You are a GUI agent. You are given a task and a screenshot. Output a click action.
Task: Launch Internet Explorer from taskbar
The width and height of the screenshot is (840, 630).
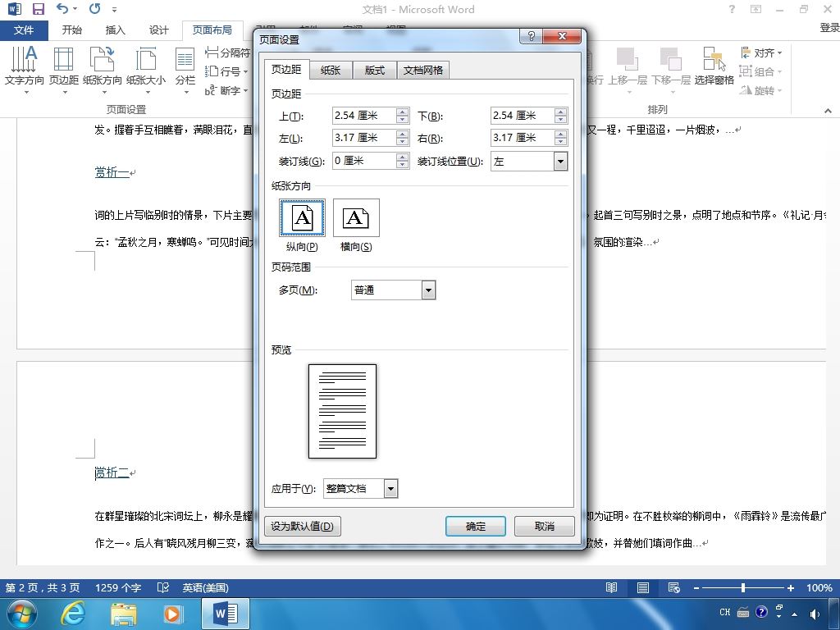click(73, 614)
